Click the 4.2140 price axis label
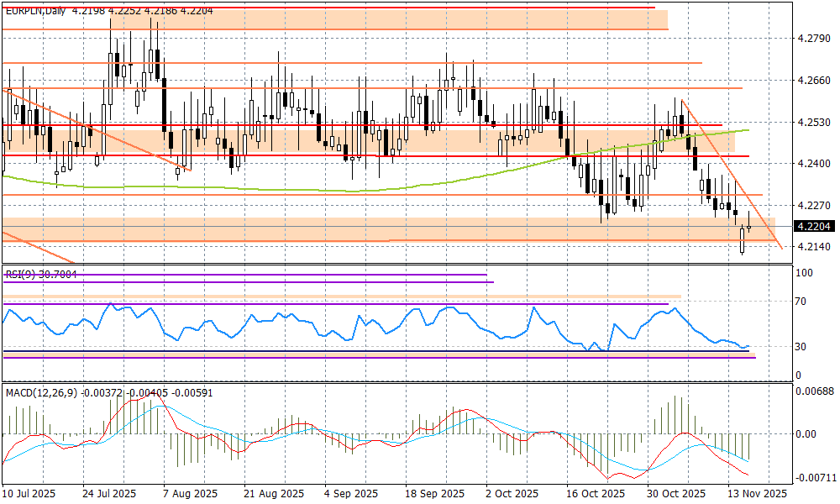This screenshot has width=840, height=504. (x=813, y=247)
